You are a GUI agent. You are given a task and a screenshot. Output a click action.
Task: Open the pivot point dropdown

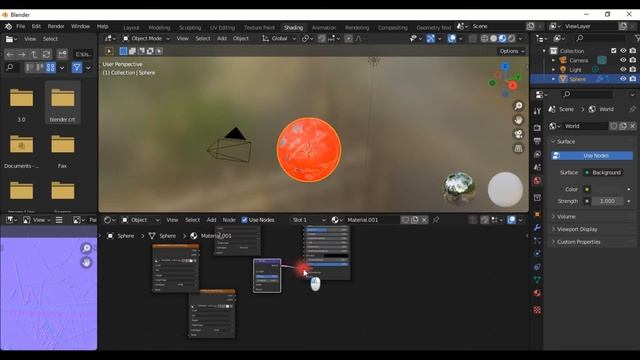point(308,39)
